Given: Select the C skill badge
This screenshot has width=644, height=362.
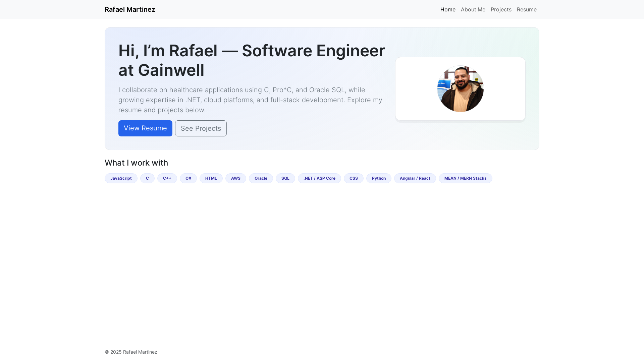Looking at the screenshot, I should point(147,178).
